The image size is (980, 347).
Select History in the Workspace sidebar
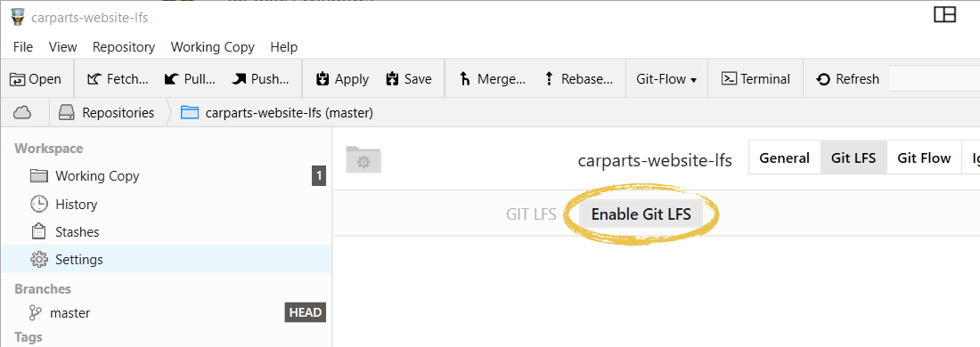click(x=77, y=204)
